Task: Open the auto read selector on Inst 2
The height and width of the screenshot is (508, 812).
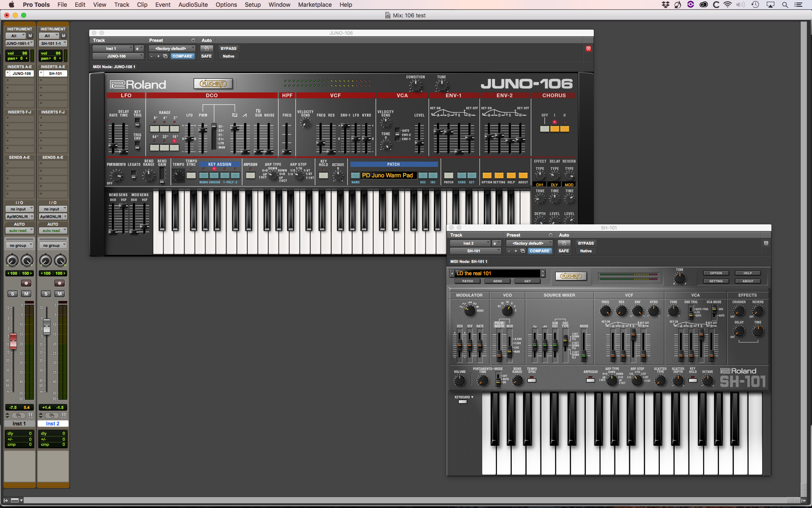Action: click(53, 231)
